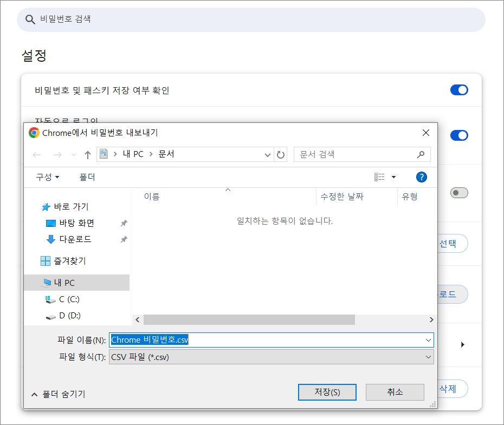Click the 선택 button in settings
Viewport: 504px width, 425px height.
(453, 243)
